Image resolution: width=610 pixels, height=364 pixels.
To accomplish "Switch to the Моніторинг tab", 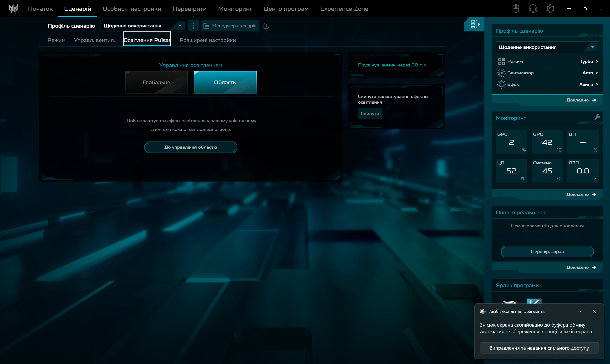I will click(235, 9).
